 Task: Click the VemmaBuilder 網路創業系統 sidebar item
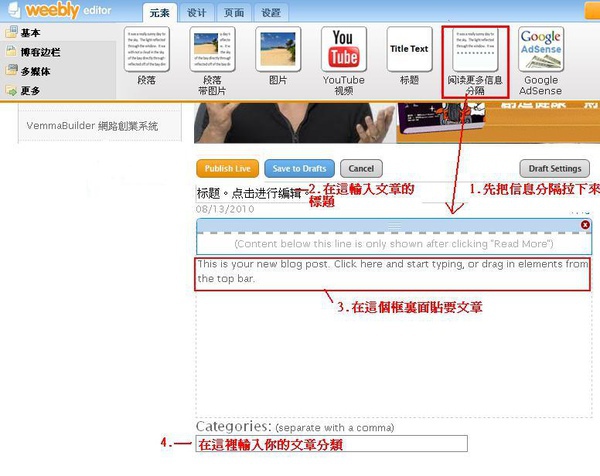pyautogui.click(x=92, y=126)
